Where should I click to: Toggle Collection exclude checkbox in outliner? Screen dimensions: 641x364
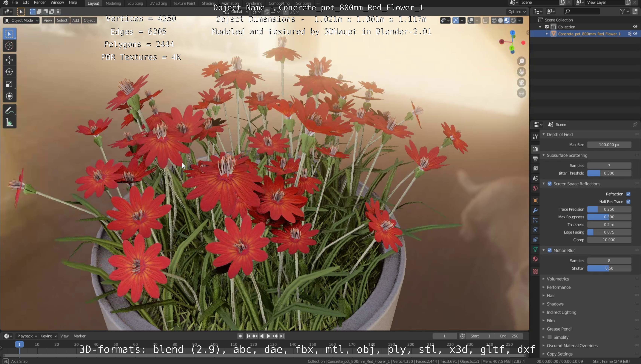547,27
